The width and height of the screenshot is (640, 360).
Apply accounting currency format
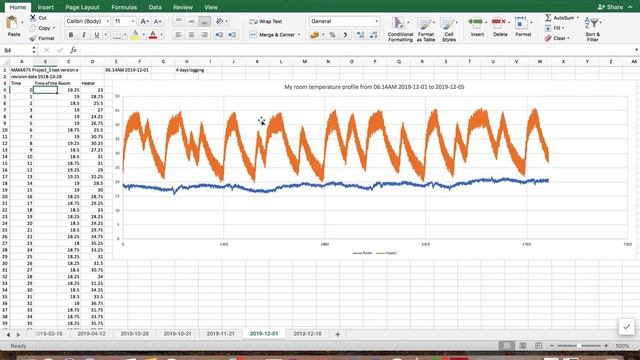[x=314, y=35]
